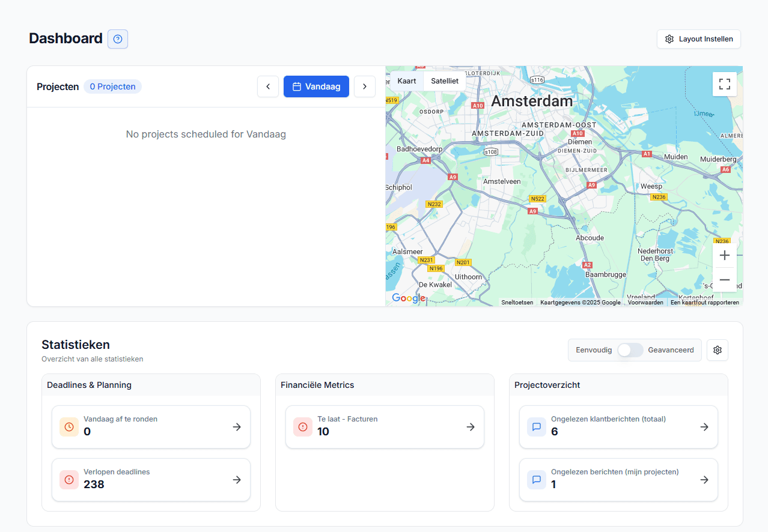This screenshot has width=768, height=532.
Task: Open Layout Instellen
Action: (x=698, y=39)
